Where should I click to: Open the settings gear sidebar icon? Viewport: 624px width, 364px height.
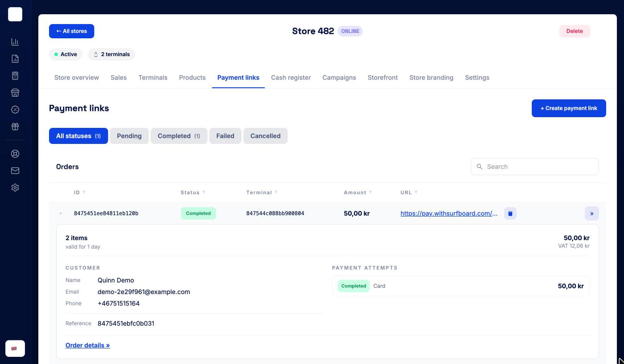tap(15, 188)
